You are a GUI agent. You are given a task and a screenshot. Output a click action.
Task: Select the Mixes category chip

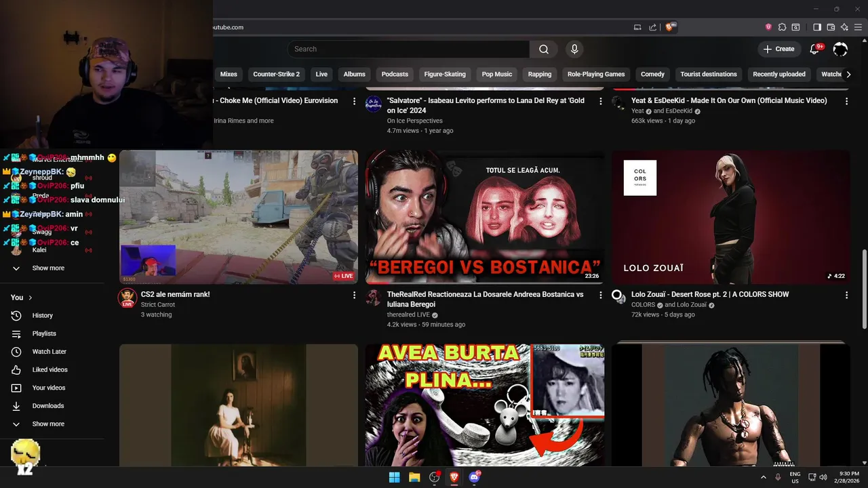coord(229,74)
